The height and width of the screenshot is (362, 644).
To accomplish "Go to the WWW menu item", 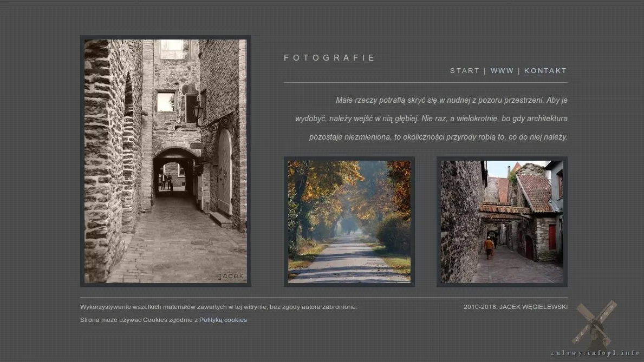I will pos(502,71).
